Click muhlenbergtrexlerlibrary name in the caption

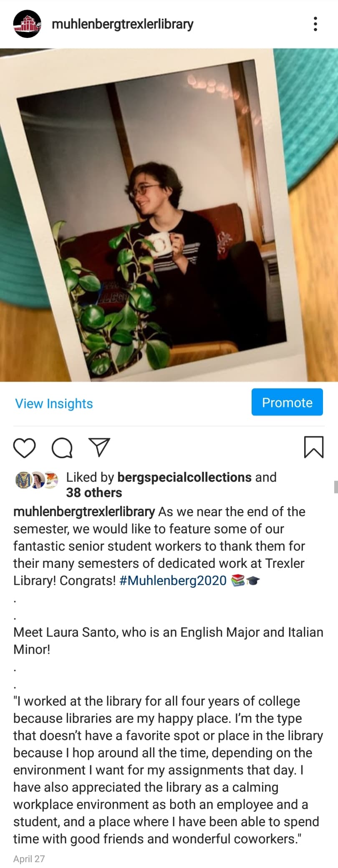(x=84, y=512)
